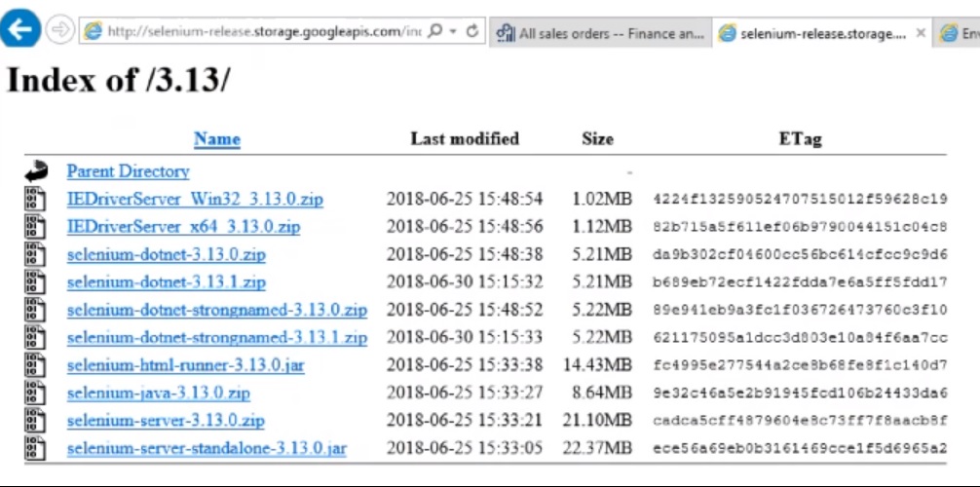Click ETag starting with ece56a69
Screen dimensions: 980x487
(x=800, y=448)
